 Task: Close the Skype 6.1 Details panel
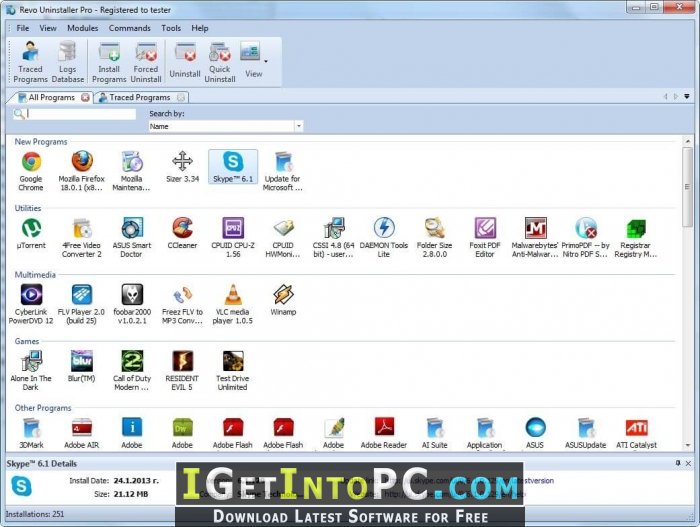tap(688, 463)
